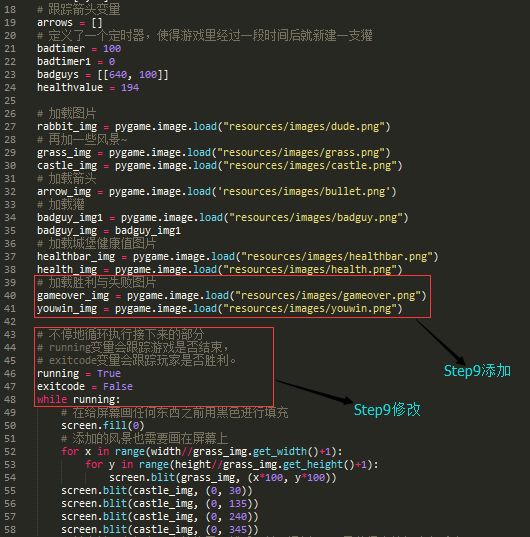Screen dimensions: 530x537
Task: Click the healthbar_img load line
Action: (x=238, y=257)
